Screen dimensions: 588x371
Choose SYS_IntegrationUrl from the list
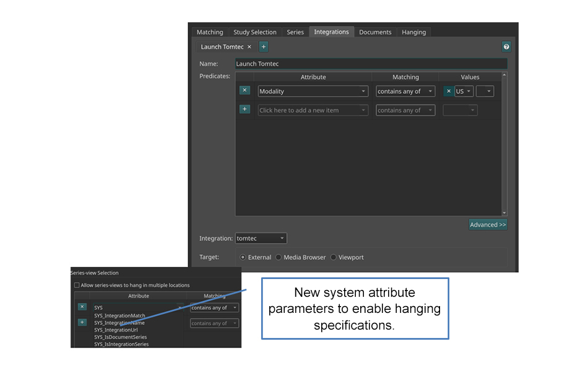[116, 330]
